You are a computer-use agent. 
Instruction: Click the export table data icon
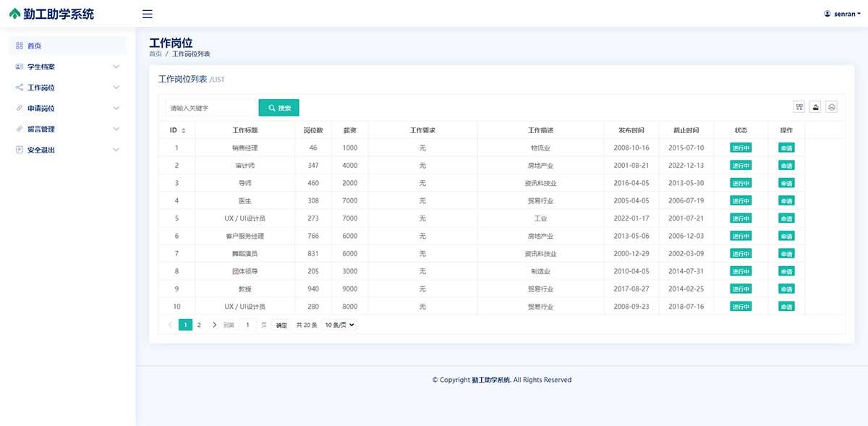tap(816, 107)
